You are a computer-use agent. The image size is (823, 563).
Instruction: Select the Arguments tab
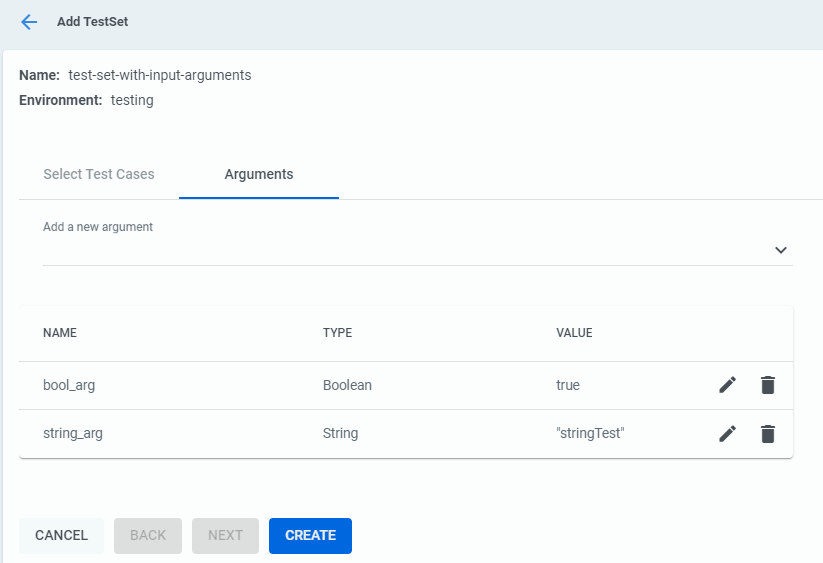(259, 174)
